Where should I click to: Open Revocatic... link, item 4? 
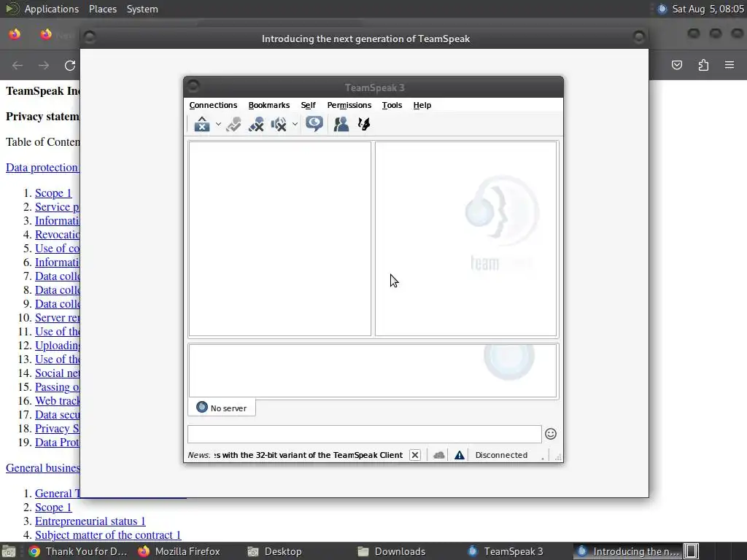tap(57, 235)
